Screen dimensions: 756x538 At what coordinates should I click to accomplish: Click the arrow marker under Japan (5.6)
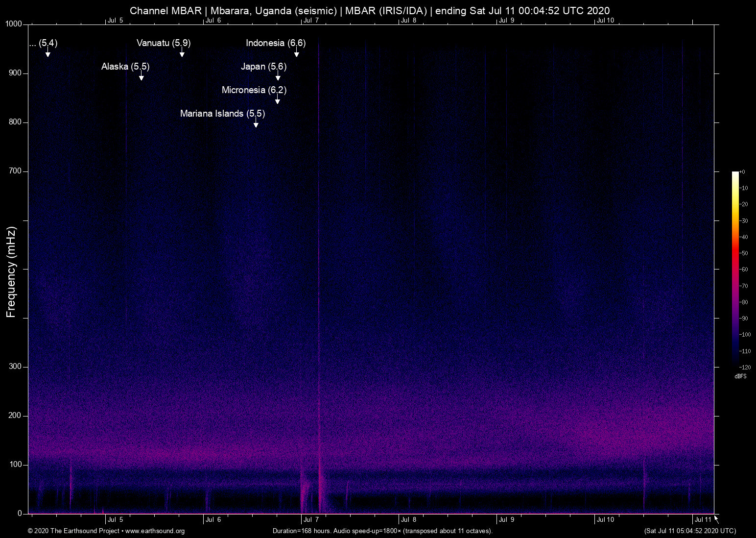click(x=278, y=76)
